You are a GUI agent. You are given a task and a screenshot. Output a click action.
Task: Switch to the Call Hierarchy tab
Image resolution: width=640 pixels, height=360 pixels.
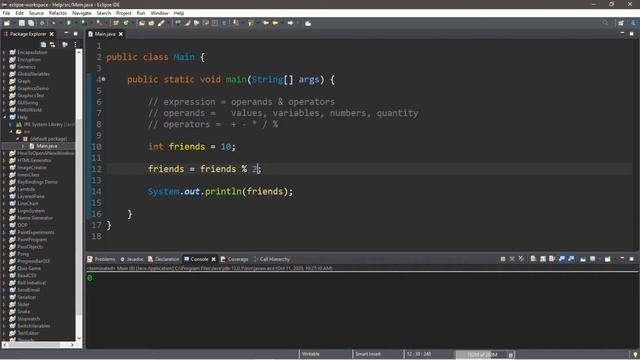click(x=271, y=259)
